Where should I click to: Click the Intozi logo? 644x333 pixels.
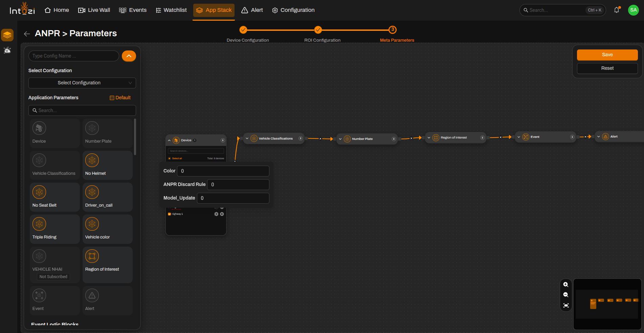pyautogui.click(x=22, y=8)
